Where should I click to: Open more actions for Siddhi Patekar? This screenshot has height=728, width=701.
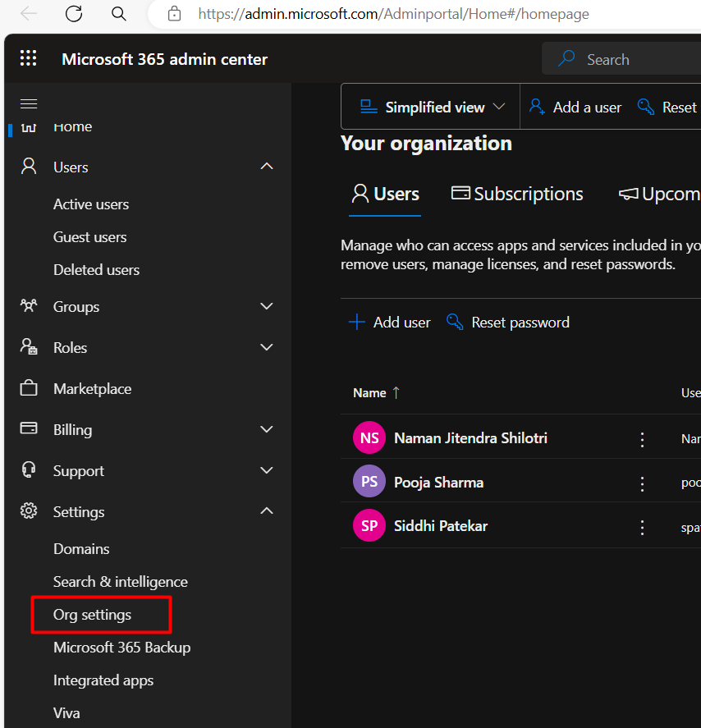pyautogui.click(x=642, y=528)
